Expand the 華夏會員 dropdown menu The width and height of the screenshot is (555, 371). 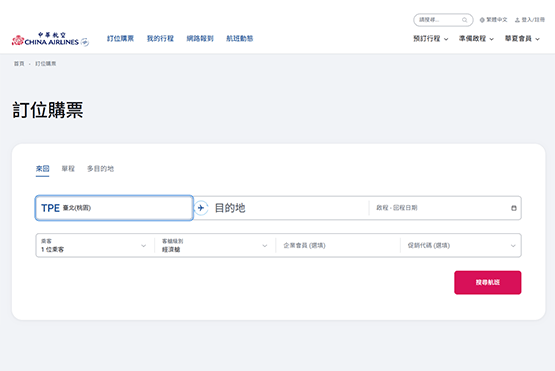[522, 39]
